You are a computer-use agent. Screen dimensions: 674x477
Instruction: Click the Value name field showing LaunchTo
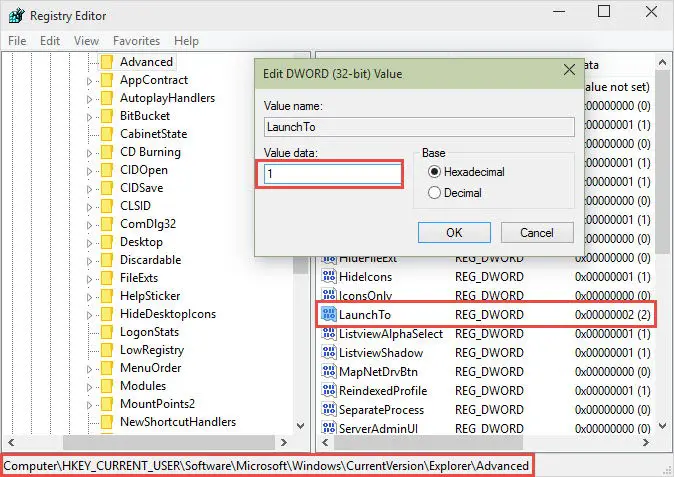point(419,127)
